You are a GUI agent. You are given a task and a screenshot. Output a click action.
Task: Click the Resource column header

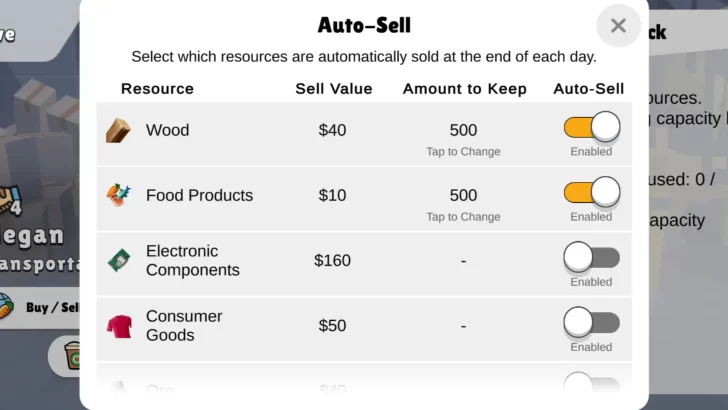(157, 89)
